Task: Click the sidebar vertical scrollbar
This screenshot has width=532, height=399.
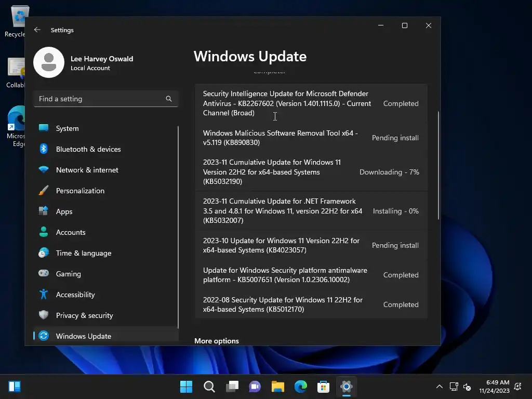Action: 178,228
